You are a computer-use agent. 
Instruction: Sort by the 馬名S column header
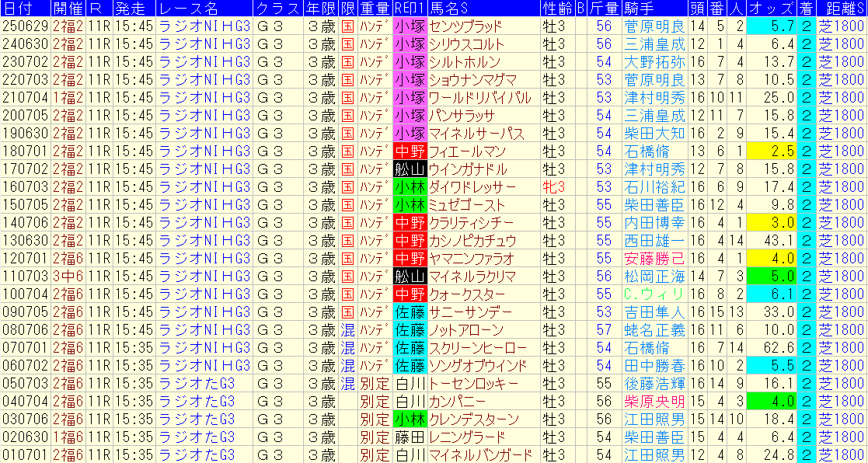click(x=484, y=8)
